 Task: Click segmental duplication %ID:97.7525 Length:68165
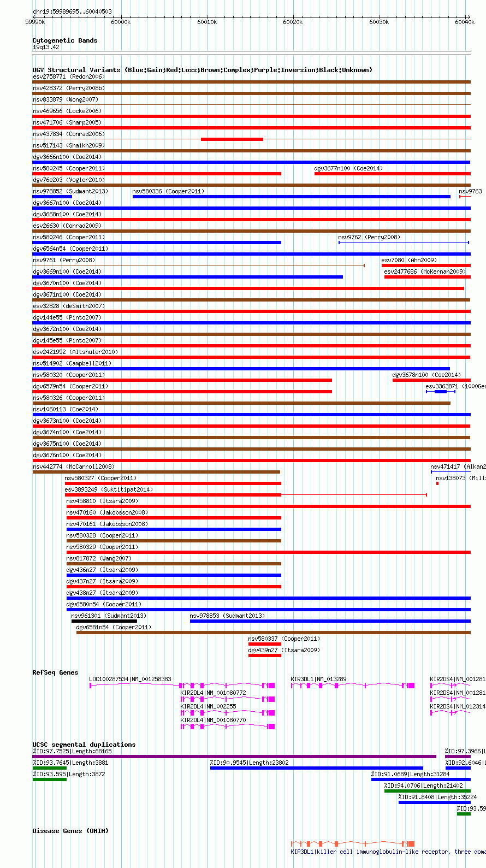pos(235,757)
